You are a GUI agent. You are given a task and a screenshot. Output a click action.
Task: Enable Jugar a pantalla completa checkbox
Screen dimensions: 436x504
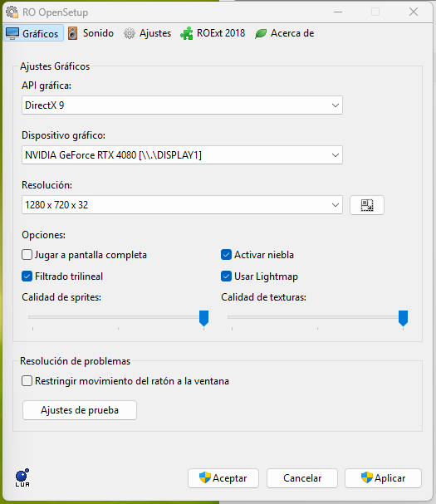click(27, 255)
